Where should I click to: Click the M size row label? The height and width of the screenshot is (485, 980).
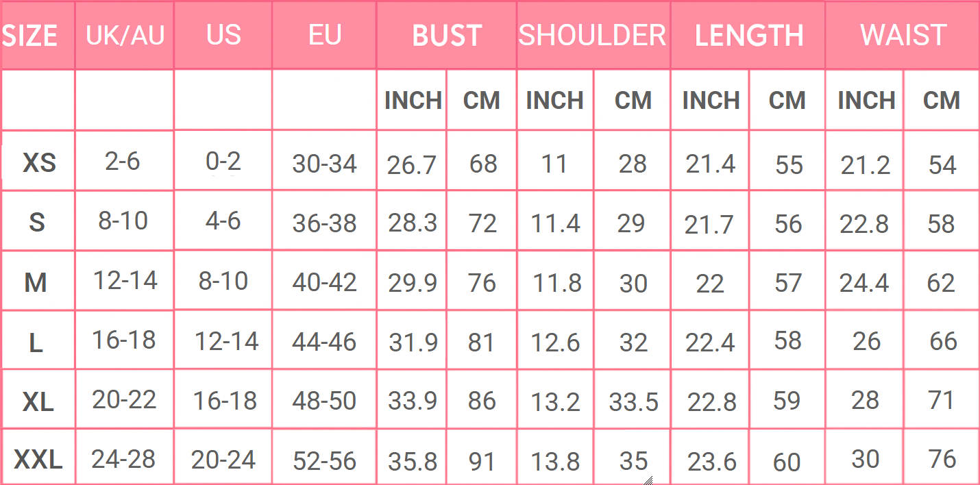click(36, 283)
